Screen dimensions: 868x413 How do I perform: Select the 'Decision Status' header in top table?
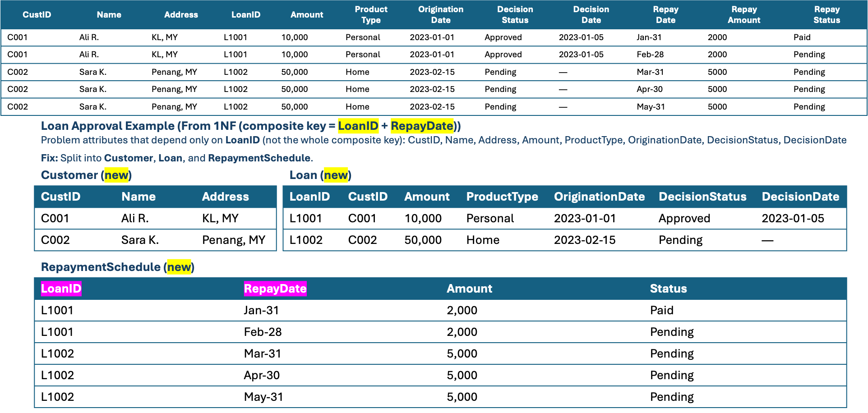click(x=515, y=15)
